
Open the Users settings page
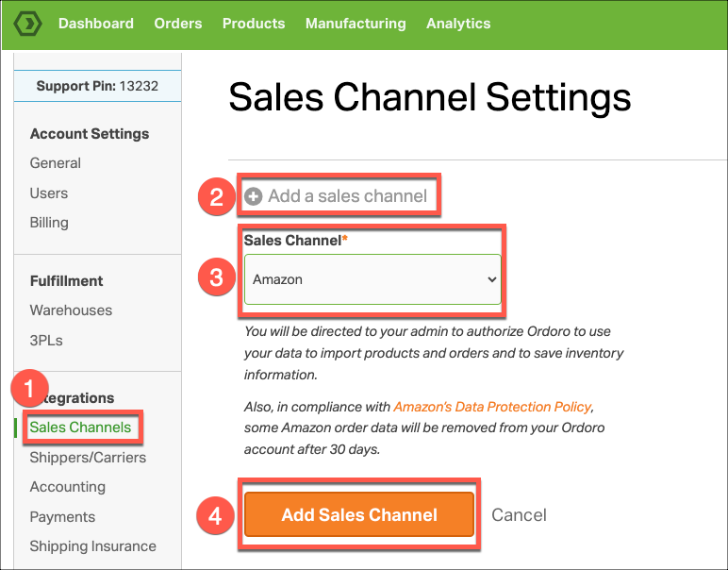tap(49, 193)
